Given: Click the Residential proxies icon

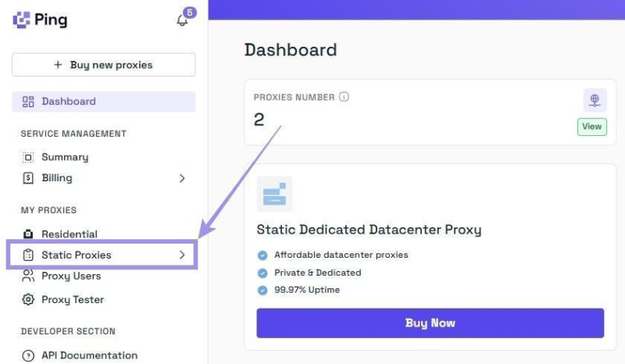Looking at the screenshot, I should click(x=28, y=234).
